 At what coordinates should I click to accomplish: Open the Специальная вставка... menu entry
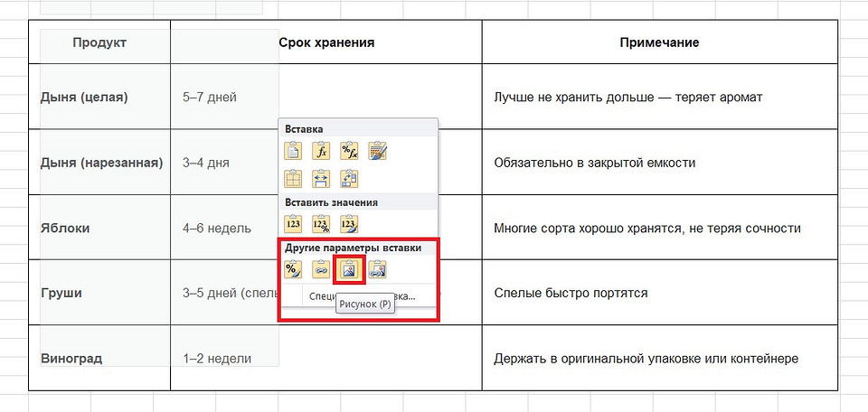pos(363,296)
